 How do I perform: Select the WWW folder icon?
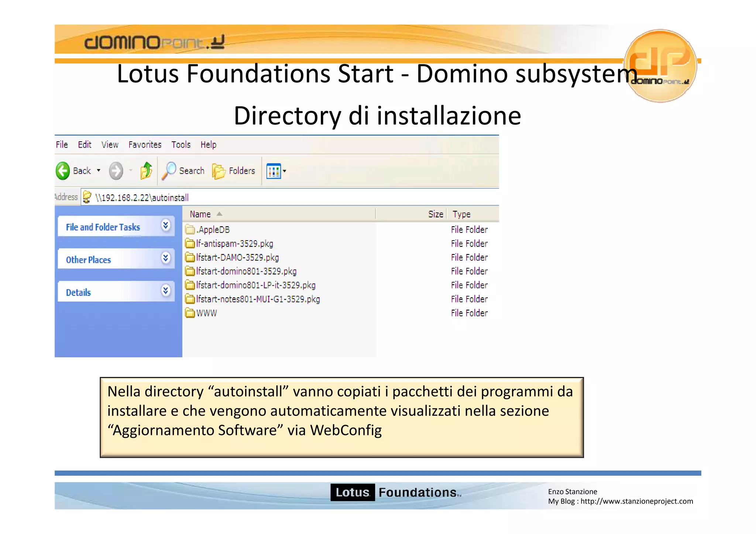[190, 313]
